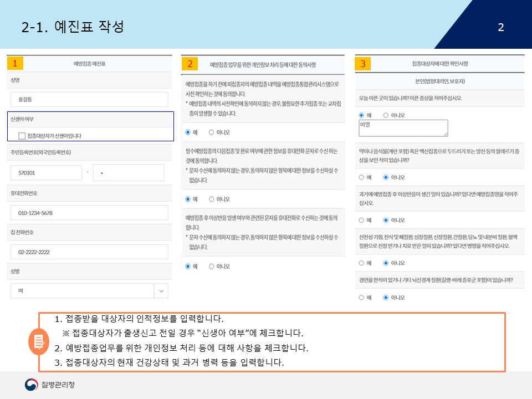Click the symptom text area containing 미열
The width and height of the screenshot is (532, 399).
click(x=403, y=128)
